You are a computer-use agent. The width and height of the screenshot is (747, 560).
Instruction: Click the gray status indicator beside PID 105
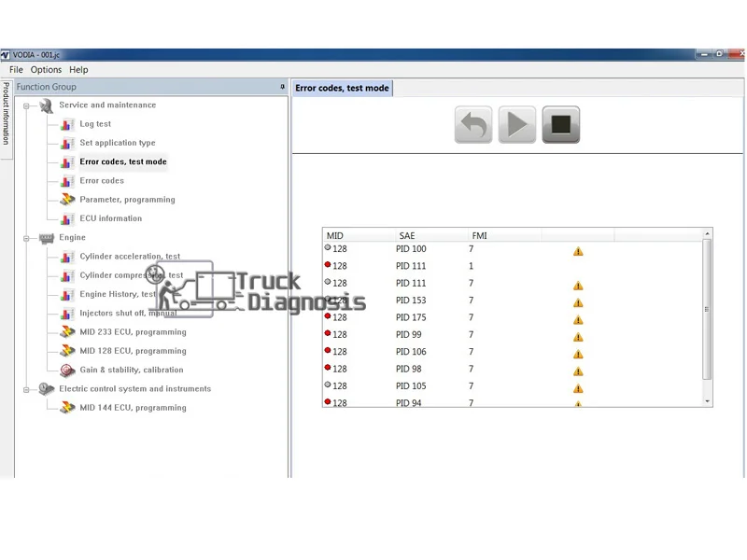(x=327, y=385)
